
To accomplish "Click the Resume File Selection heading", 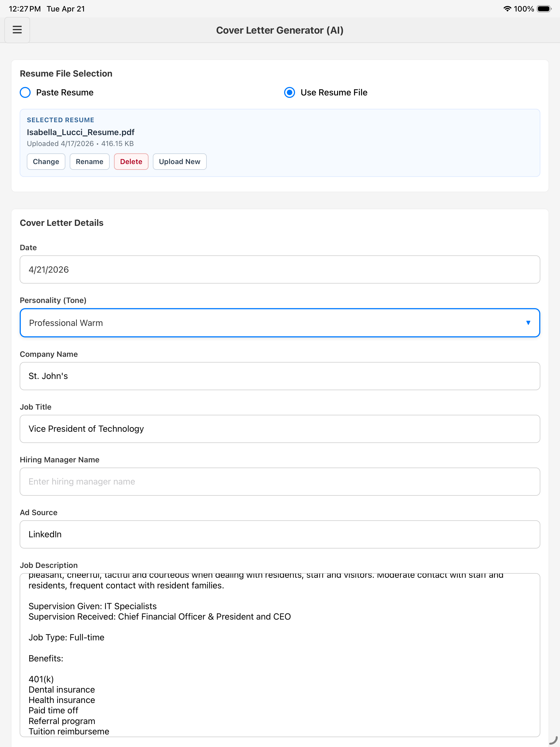I will (x=66, y=74).
